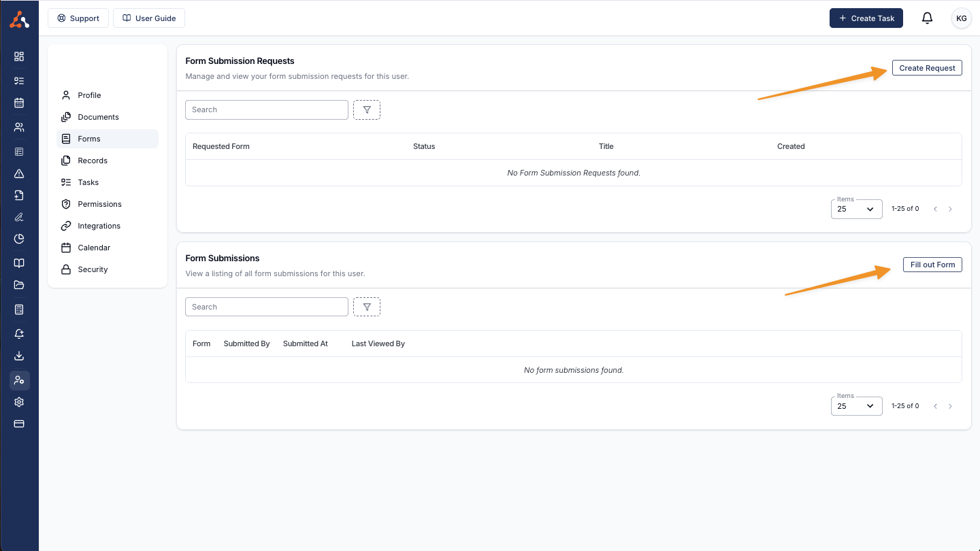Image resolution: width=980 pixels, height=551 pixels.
Task: Click the Create Task button
Action: coord(866,18)
